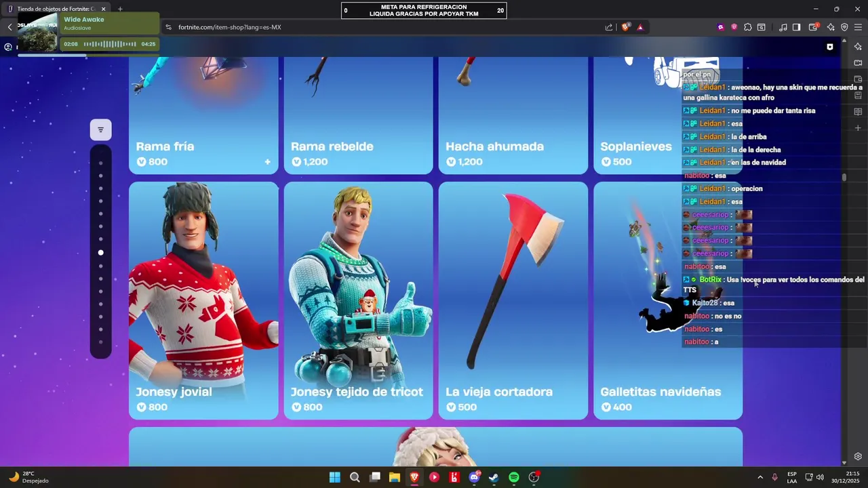Image resolution: width=868 pixels, height=488 pixels.
Task: Click the filter icon above the dot navigation
Action: (x=100, y=129)
